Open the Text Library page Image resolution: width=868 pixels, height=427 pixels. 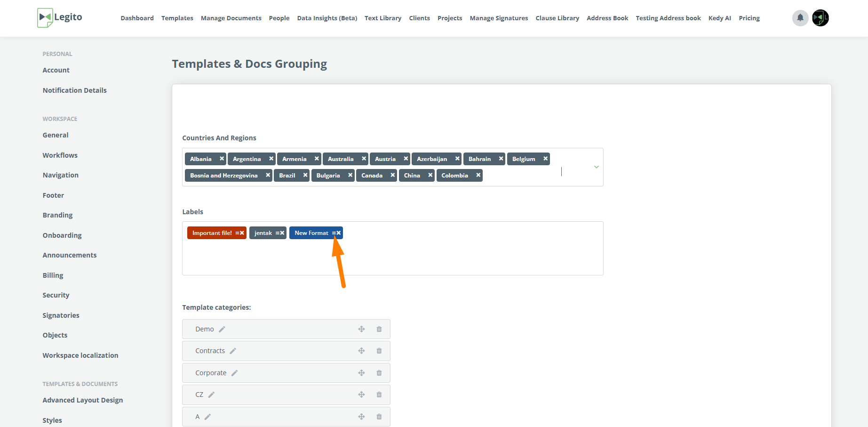point(383,18)
